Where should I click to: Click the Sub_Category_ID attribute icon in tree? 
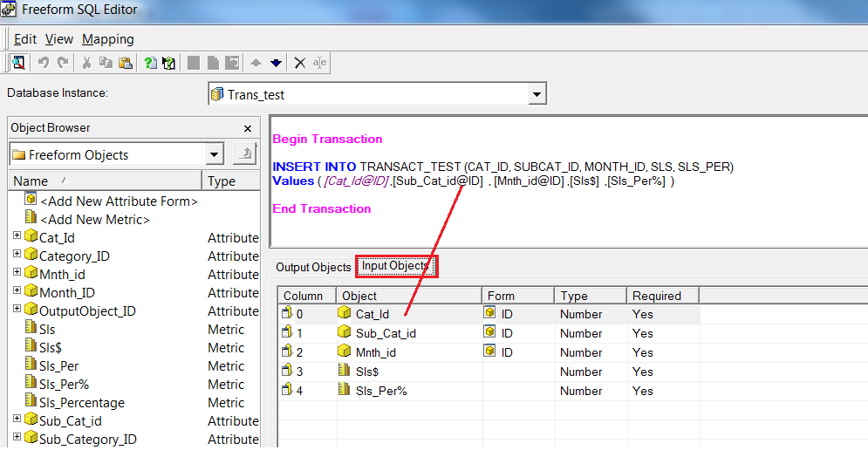[x=31, y=438]
